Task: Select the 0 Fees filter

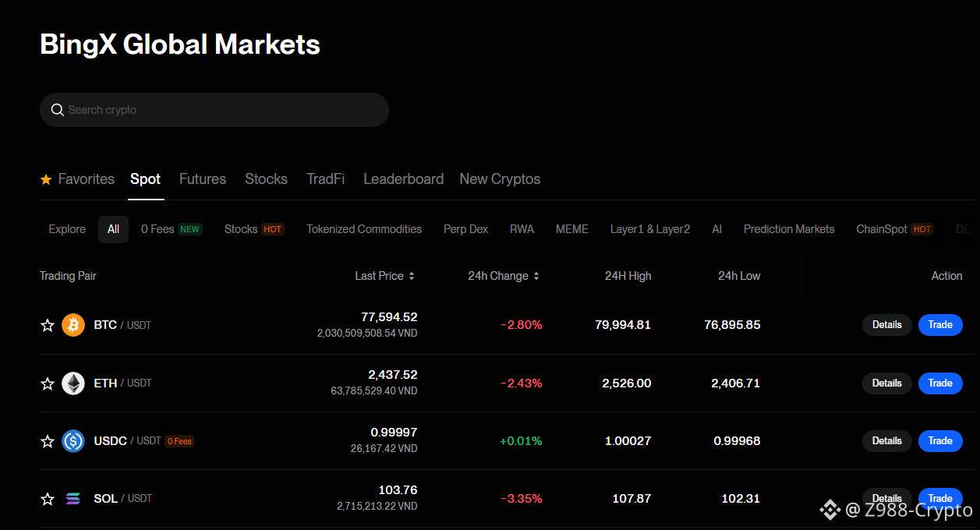Action: [x=172, y=229]
